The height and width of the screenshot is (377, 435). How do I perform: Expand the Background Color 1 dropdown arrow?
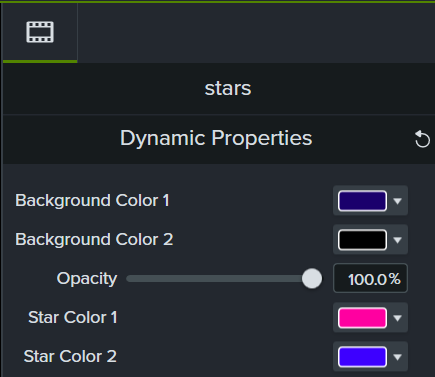[x=397, y=201]
